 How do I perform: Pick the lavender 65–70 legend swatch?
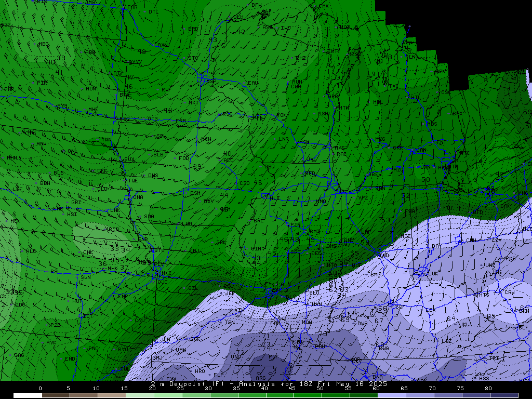coord(420,395)
